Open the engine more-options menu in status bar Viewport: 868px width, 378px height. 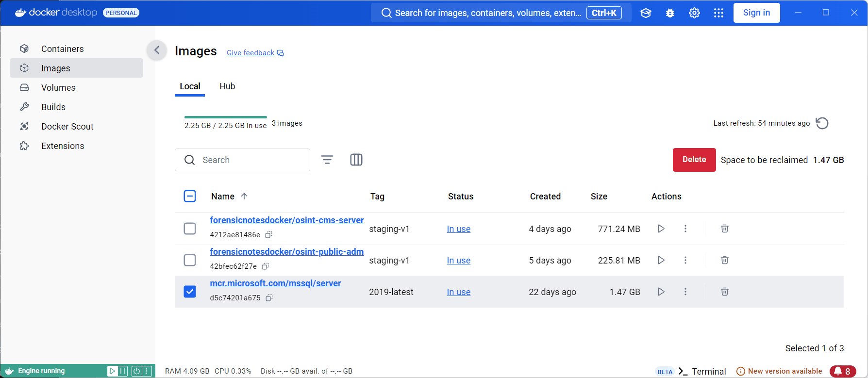[147, 371]
